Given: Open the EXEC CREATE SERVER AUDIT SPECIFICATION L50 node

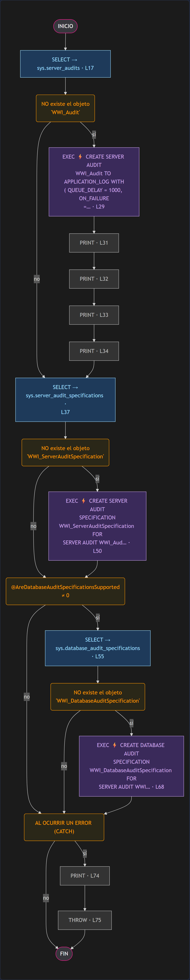Looking at the screenshot, I should point(97,526).
